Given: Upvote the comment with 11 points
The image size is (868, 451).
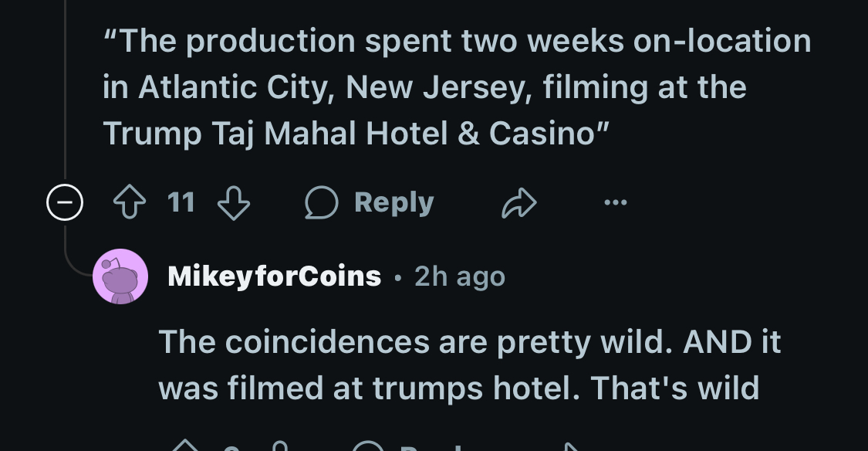Looking at the screenshot, I should click(130, 202).
